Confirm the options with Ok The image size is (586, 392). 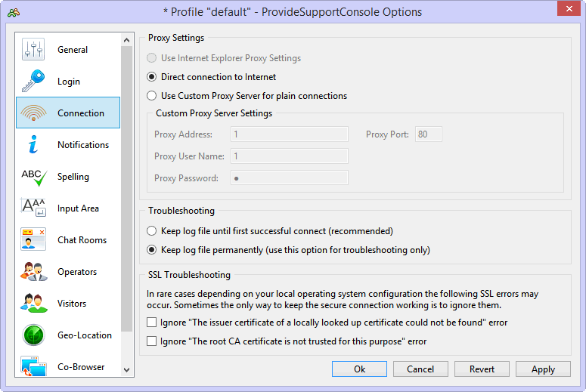point(359,369)
